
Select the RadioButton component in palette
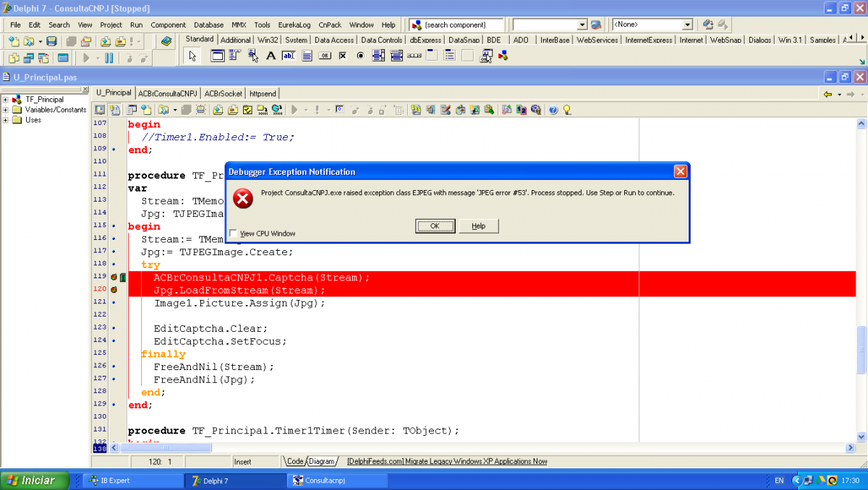pos(360,56)
